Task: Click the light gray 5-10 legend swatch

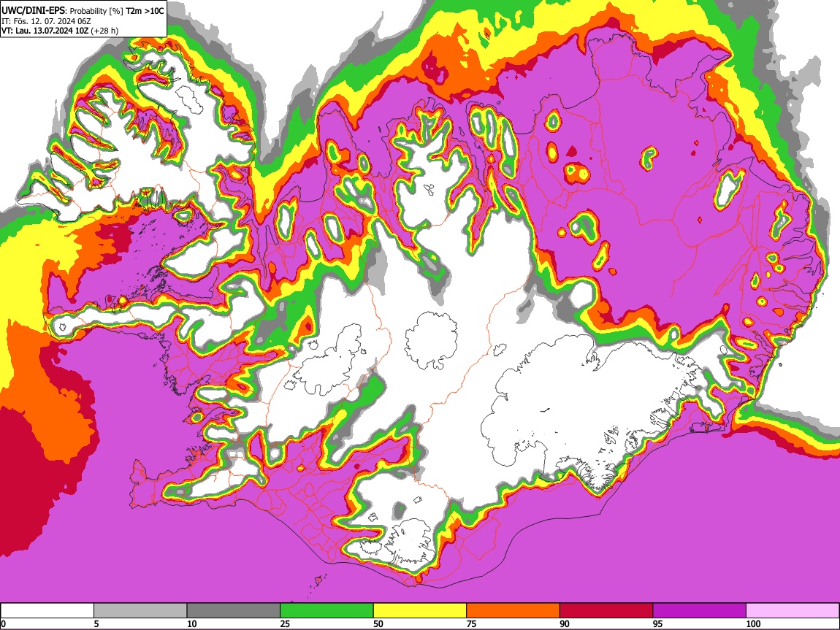Action: tap(140, 611)
